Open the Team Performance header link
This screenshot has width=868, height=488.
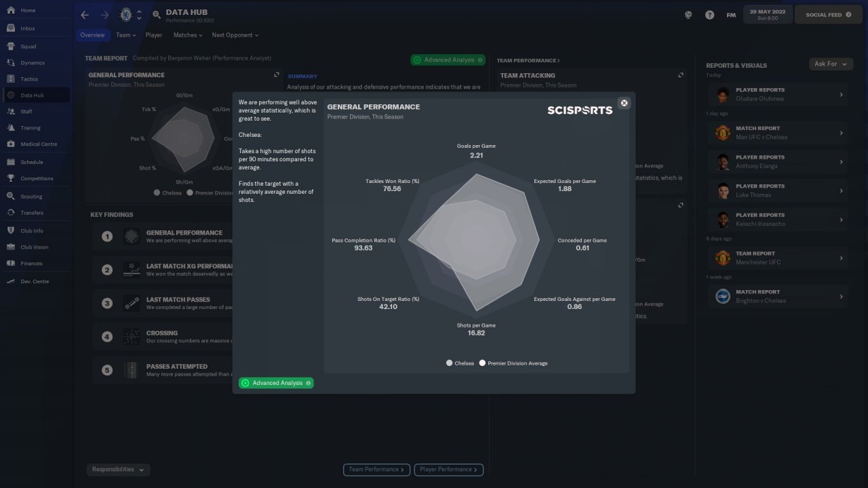pos(528,61)
